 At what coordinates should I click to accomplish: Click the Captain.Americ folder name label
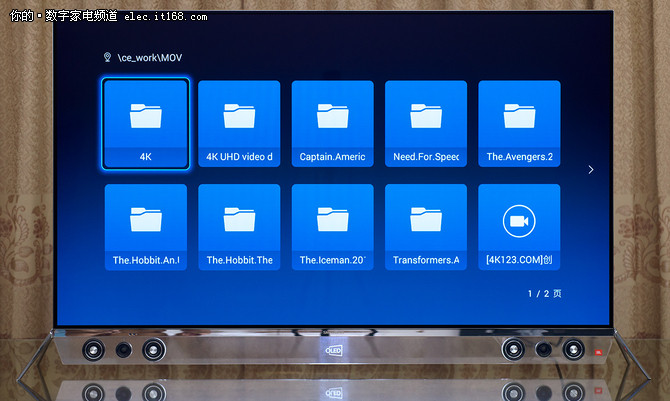coord(332,157)
